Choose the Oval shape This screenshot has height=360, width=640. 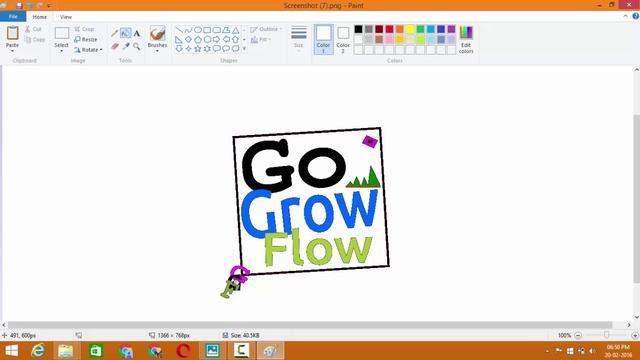pyautogui.click(x=198, y=30)
